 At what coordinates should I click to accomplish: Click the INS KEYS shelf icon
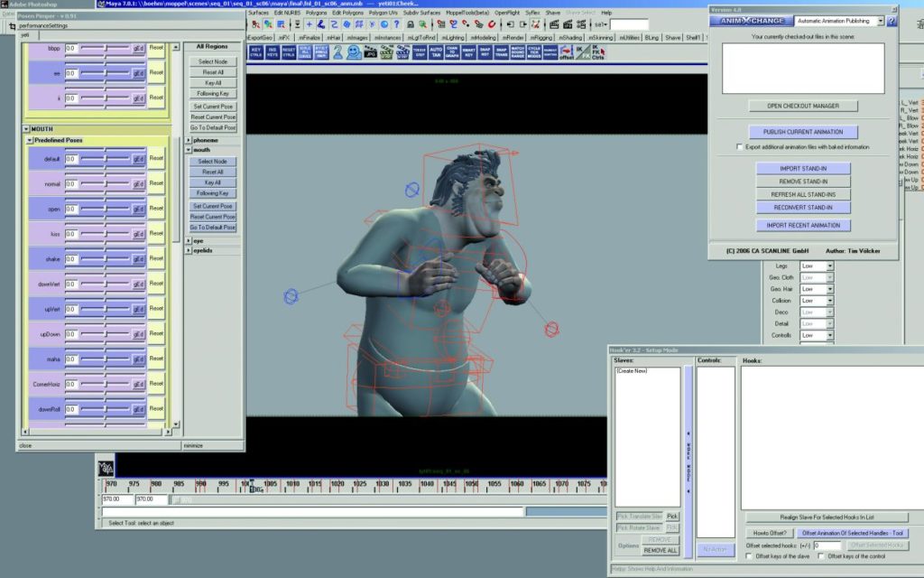pyautogui.click(x=273, y=51)
